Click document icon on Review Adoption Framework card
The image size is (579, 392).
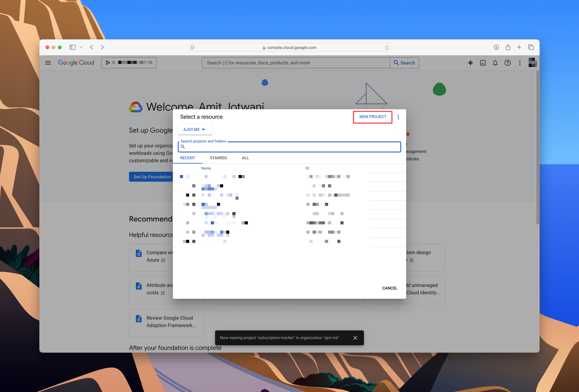pyautogui.click(x=139, y=319)
